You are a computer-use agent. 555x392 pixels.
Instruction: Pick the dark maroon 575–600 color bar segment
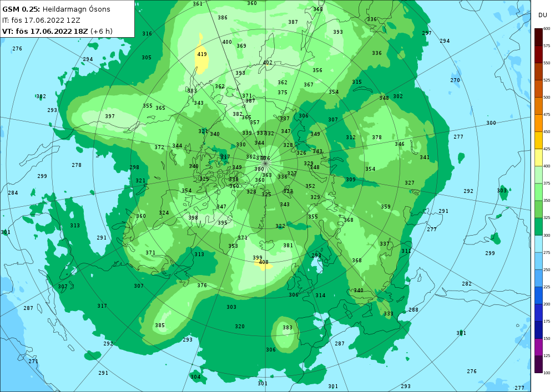538,37
